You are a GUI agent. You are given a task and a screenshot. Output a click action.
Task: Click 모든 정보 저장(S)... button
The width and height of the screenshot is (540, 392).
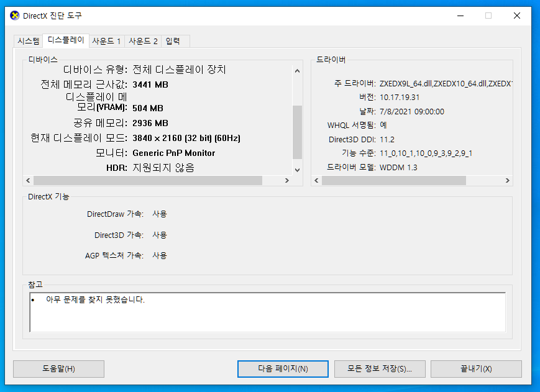point(380,369)
